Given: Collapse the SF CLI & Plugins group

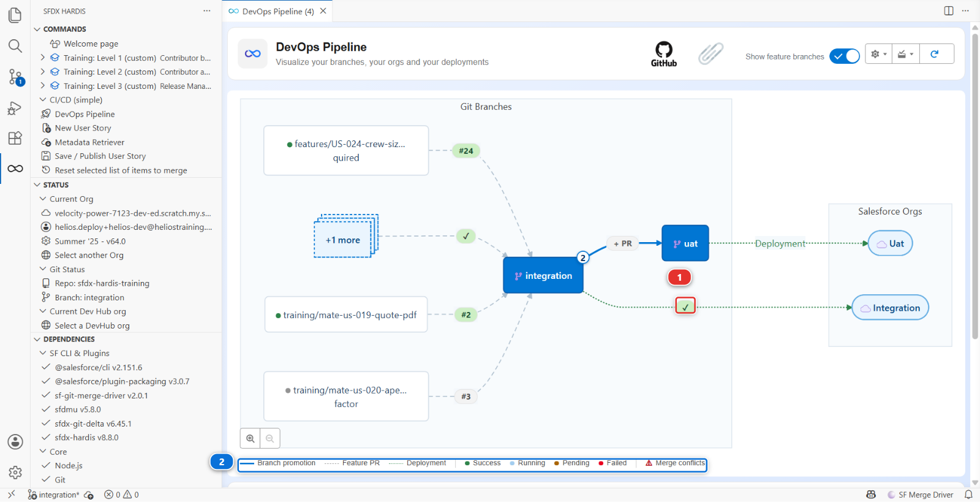Looking at the screenshot, I should pos(43,353).
